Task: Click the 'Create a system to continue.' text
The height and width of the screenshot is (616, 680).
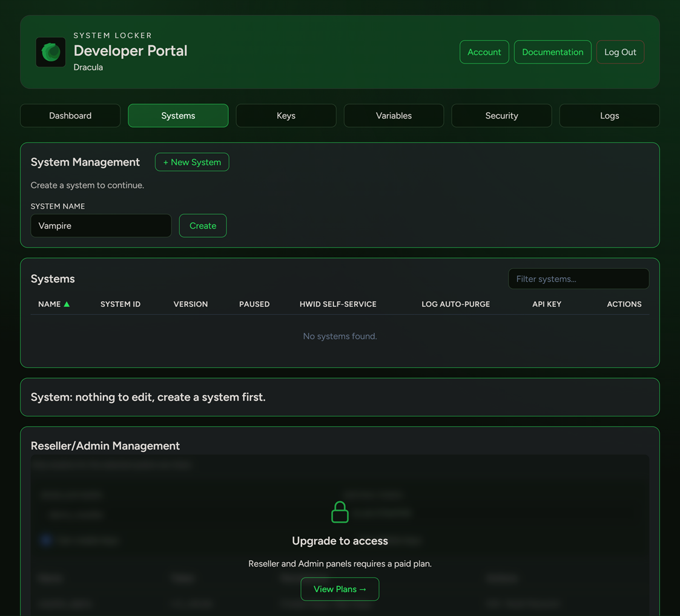Action: pyautogui.click(x=87, y=186)
